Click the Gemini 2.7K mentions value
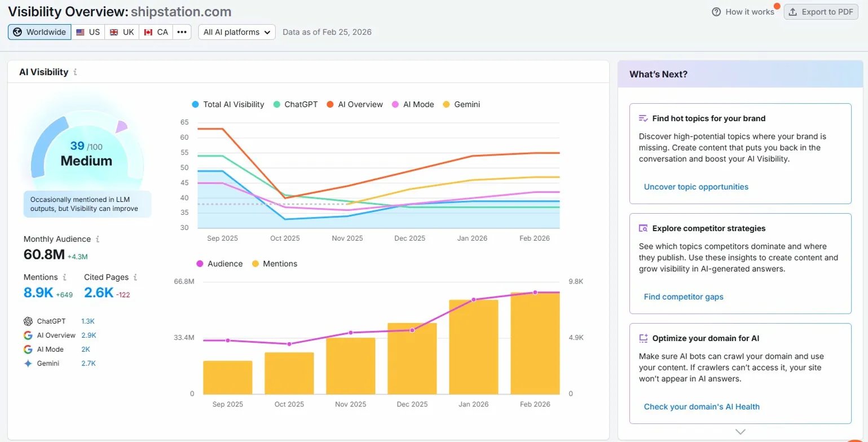This screenshot has width=868, height=442. point(89,364)
